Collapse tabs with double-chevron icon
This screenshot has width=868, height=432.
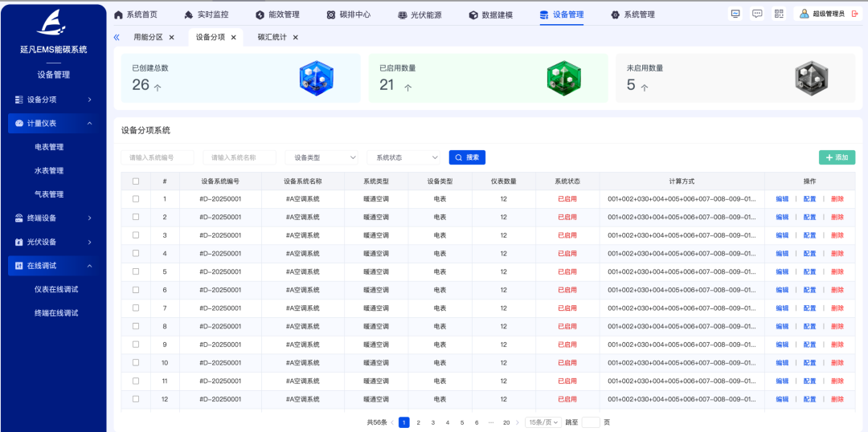tap(117, 37)
